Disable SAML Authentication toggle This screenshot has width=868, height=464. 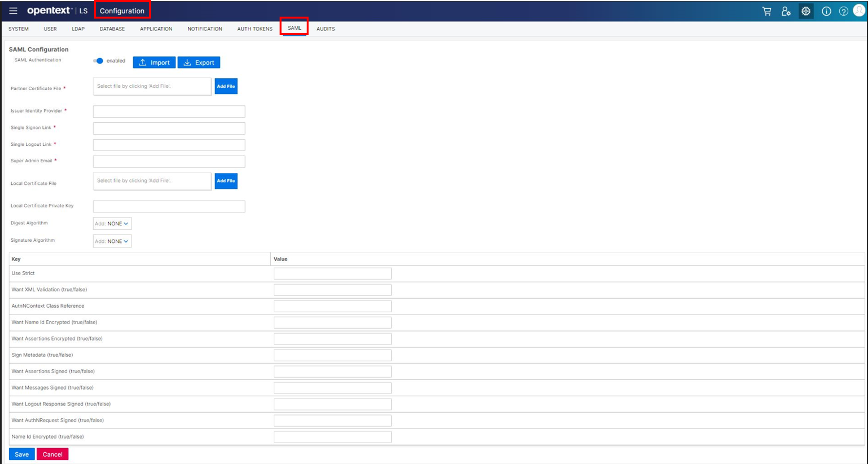[98, 61]
